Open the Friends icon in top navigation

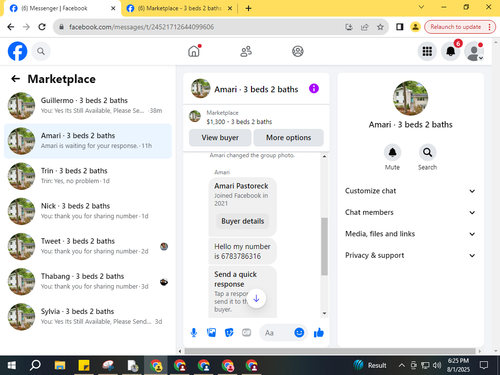(246, 51)
